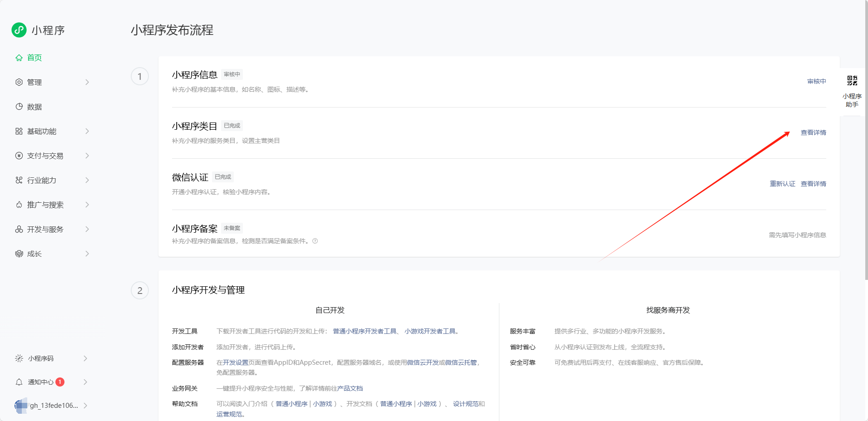Click 重新认证 to re-verify
Image resolution: width=868 pixels, height=421 pixels.
point(782,184)
